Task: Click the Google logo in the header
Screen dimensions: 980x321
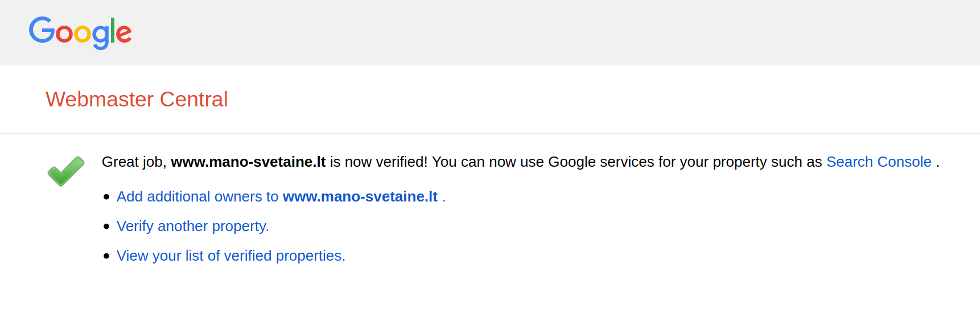Action: 80,32
